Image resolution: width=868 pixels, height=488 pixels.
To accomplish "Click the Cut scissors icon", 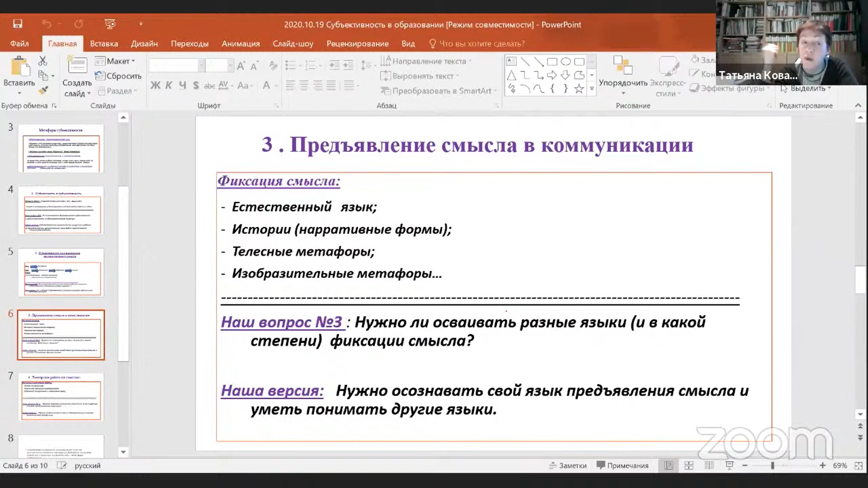I will (x=43, y=61).
